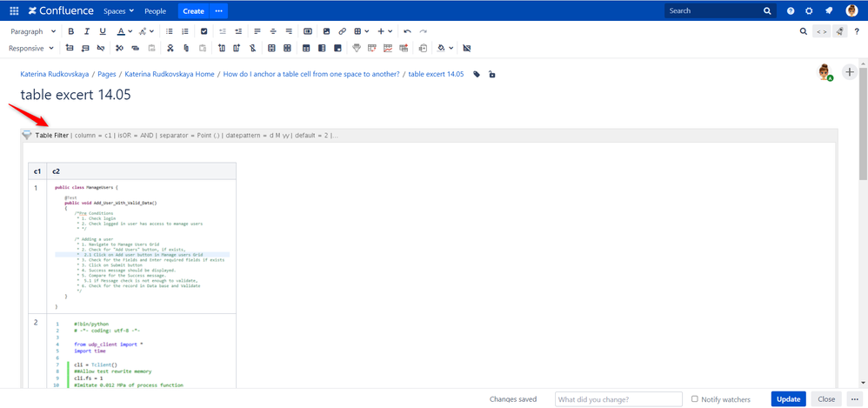Outdent the current paragraph
The height and width of the screenshot is (408, 868).
[223, 31]
